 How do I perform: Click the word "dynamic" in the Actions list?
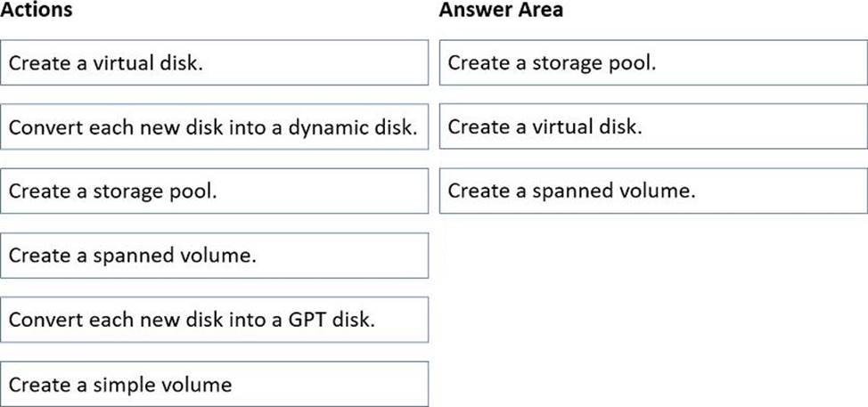(322, 127)
